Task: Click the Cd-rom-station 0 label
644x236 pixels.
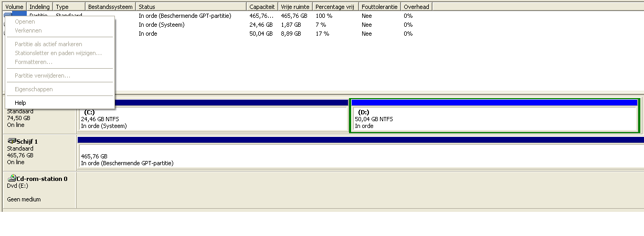Action: (42, 179)
